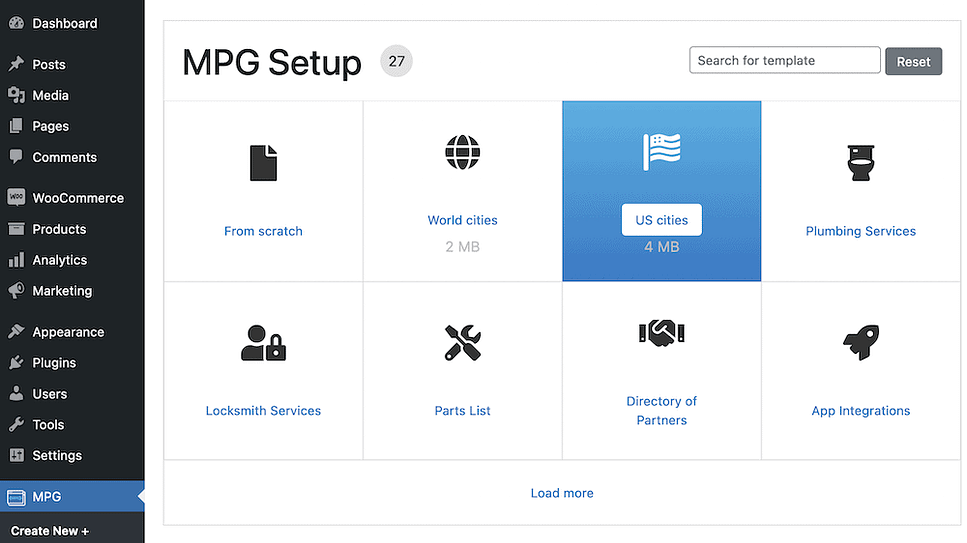Click the 27 templates count badge
967x543 pixels.
coord(397,61)
